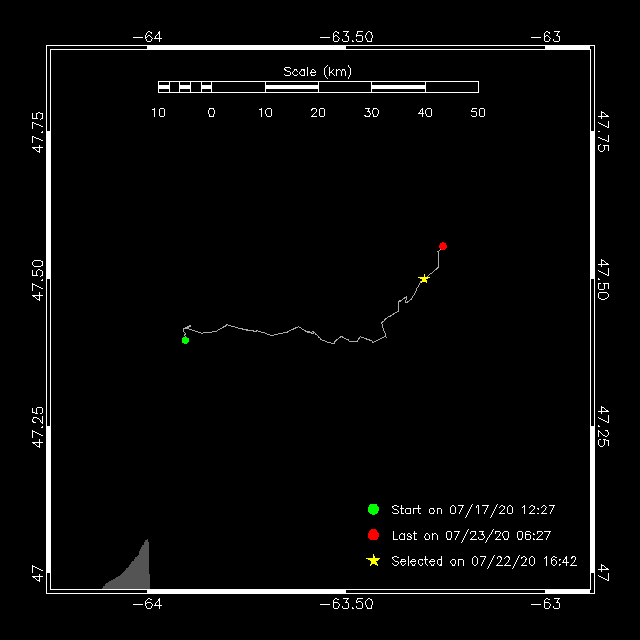Click the red dot in the legend

(x=373, y=535)
